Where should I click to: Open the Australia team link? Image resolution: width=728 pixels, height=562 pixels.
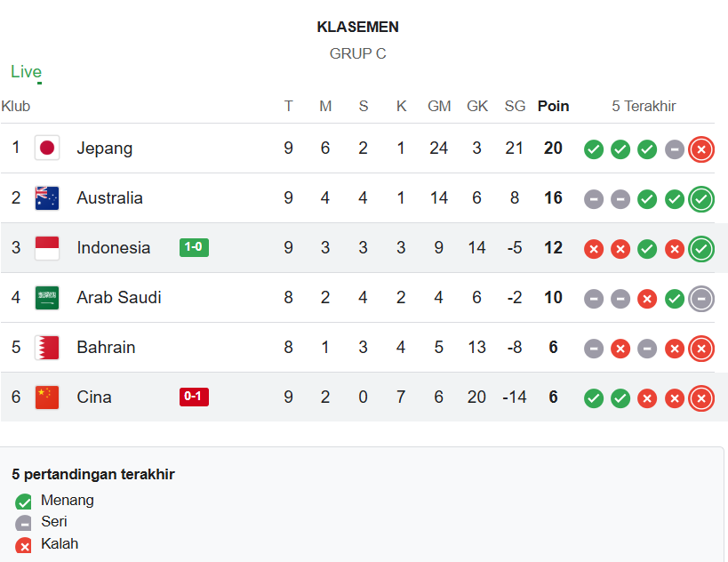(109, 198)
